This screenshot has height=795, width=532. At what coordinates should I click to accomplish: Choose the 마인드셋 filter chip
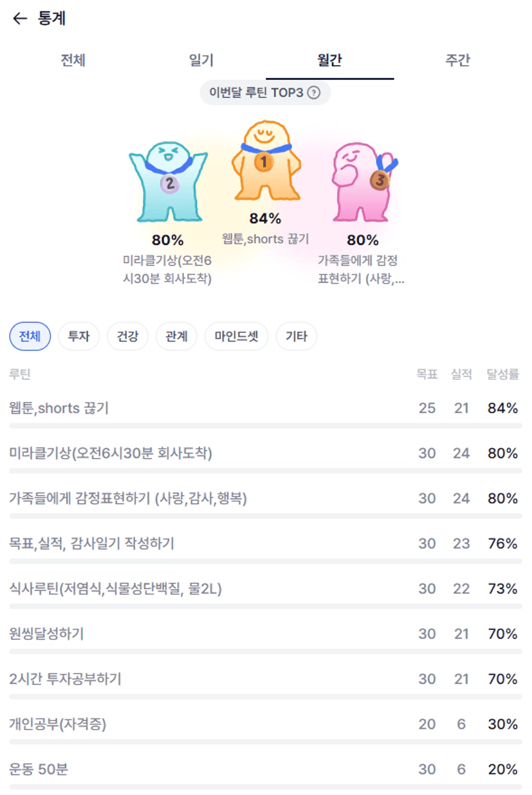point(236,336)
